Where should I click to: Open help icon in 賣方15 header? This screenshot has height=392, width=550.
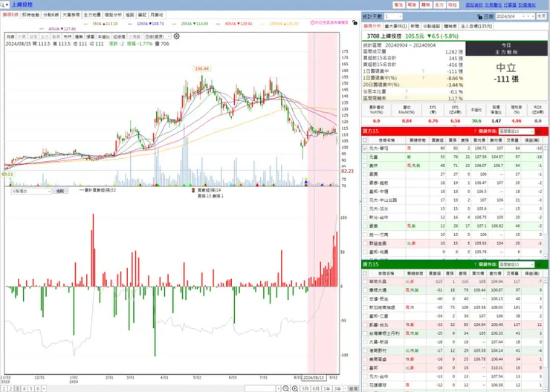(475, 264)
